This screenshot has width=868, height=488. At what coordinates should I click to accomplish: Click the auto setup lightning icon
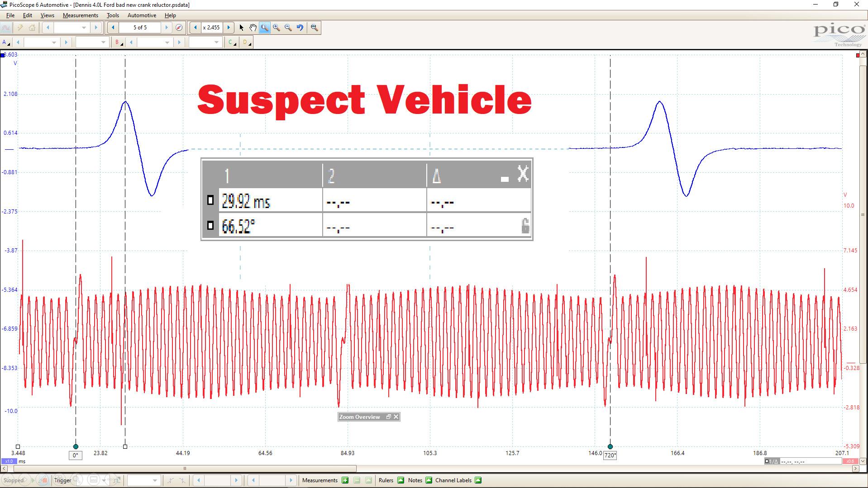coord(20,28)
